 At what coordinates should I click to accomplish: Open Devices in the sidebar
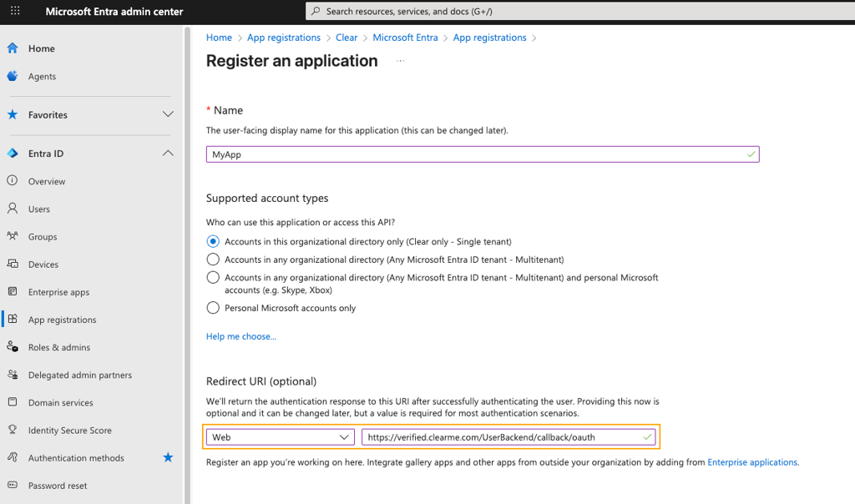click(x=43, y=265)
